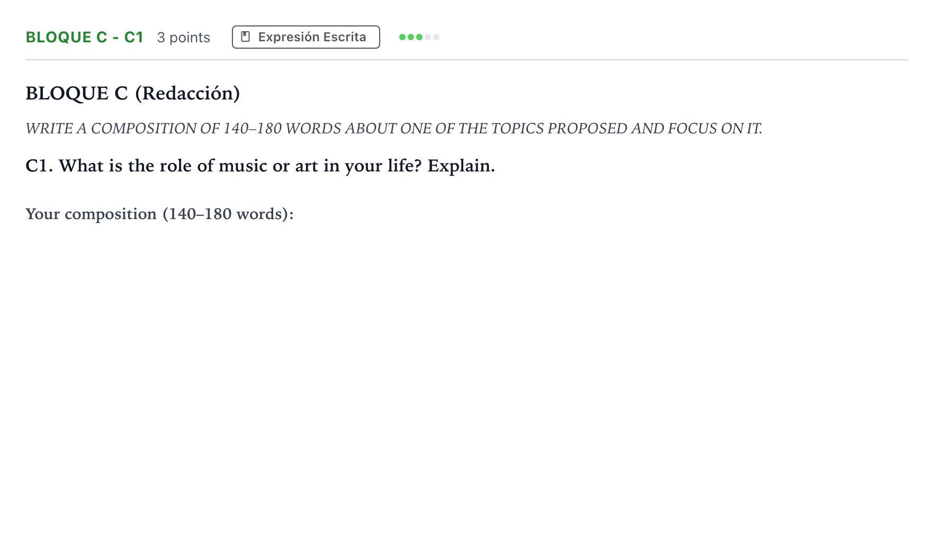
Task: Click the 3 points label
Action: [x=183, y=38]
